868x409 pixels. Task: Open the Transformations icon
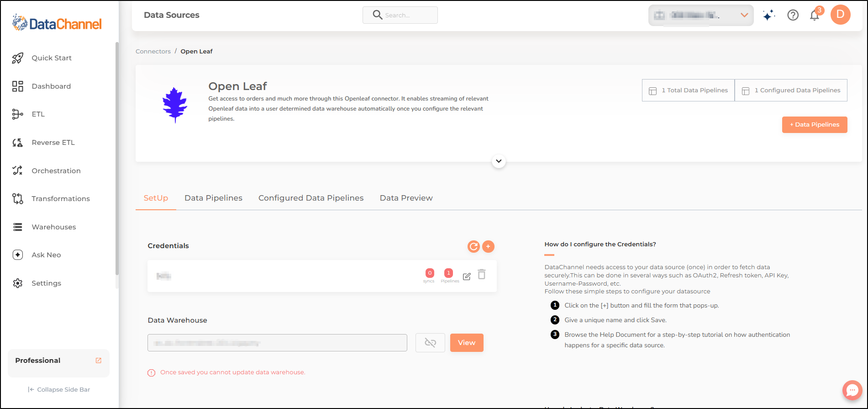click(x=18, y=199)
